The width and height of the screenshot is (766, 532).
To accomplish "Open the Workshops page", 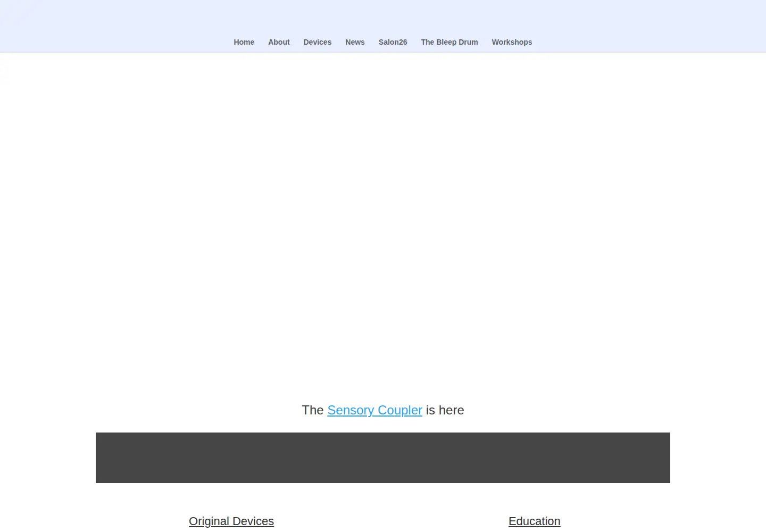I will pyautogui.click(x=512, y=42).
